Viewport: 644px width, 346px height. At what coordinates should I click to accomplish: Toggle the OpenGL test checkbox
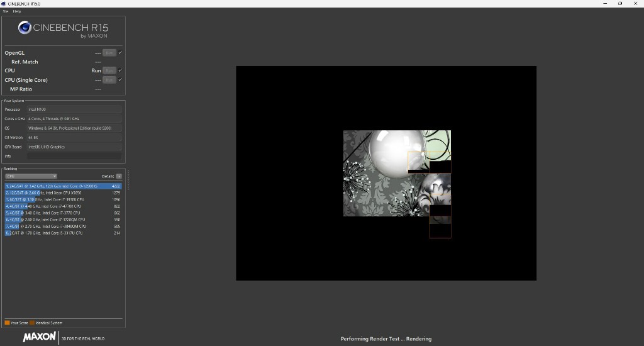coord(120,53)
